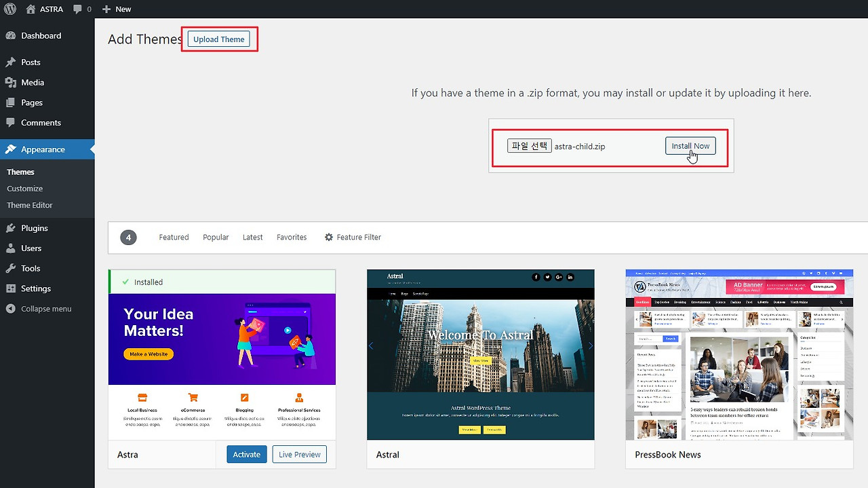
Task: Click the New link in admin bar
Action: pos(116,9)
